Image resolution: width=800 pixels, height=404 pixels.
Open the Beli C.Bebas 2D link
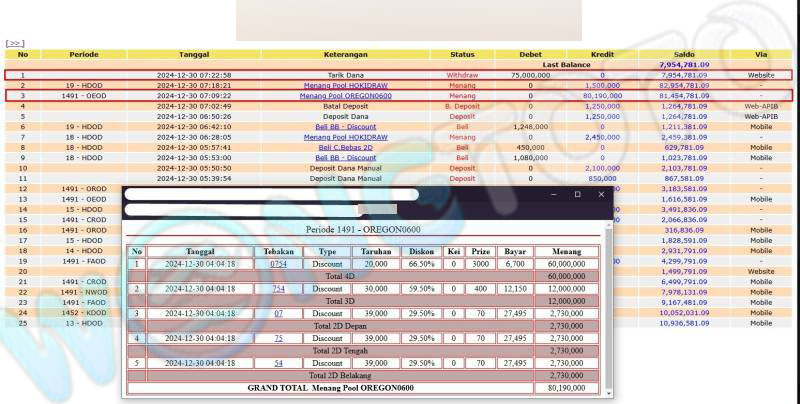[346, 147]
